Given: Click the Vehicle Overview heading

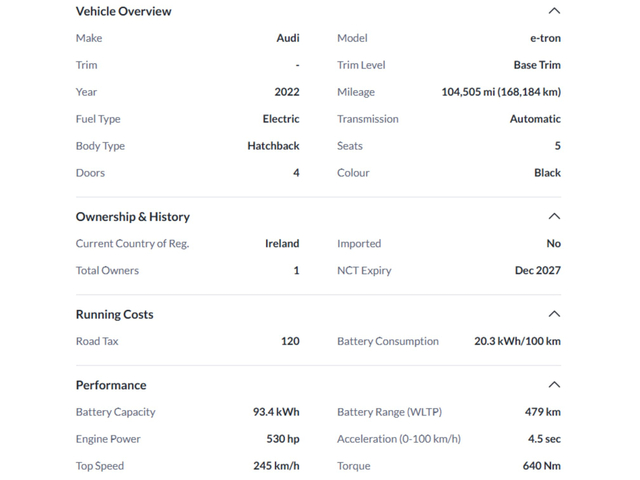Looking at the screenshot, I should tap(123, 11).
